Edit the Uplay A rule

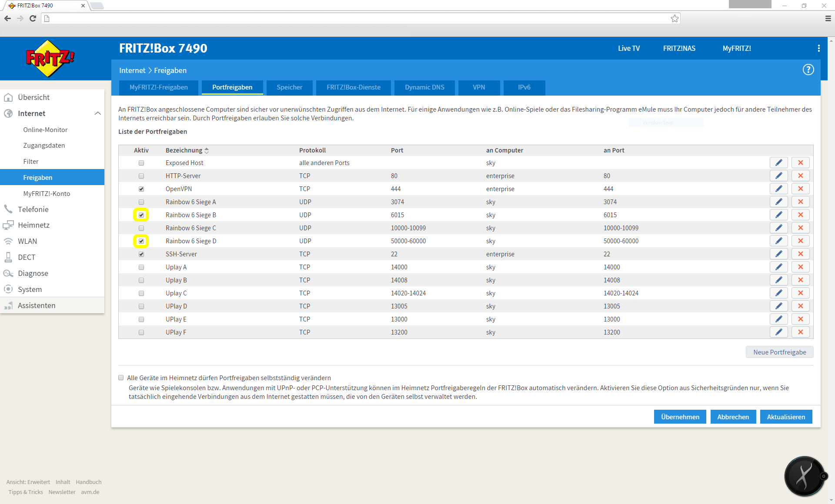click(x=778, y=267)
